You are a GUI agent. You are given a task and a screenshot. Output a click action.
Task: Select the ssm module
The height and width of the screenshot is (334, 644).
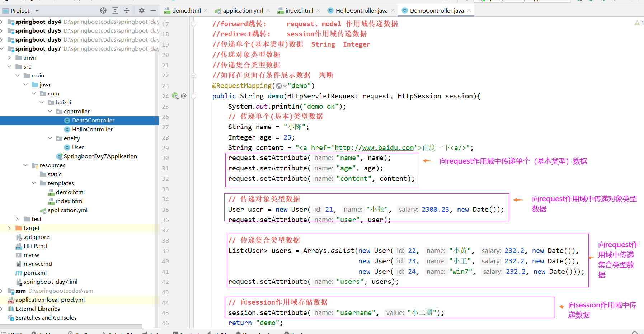[20, 291]
